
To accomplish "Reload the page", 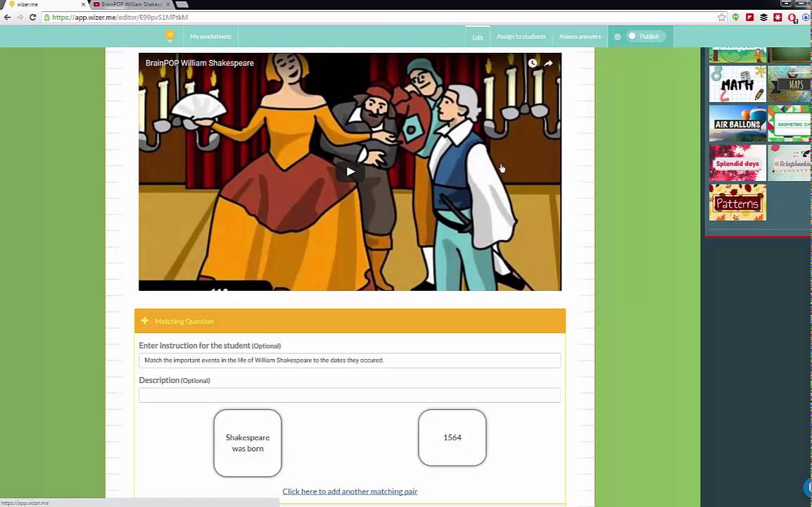I will point(32,17).
